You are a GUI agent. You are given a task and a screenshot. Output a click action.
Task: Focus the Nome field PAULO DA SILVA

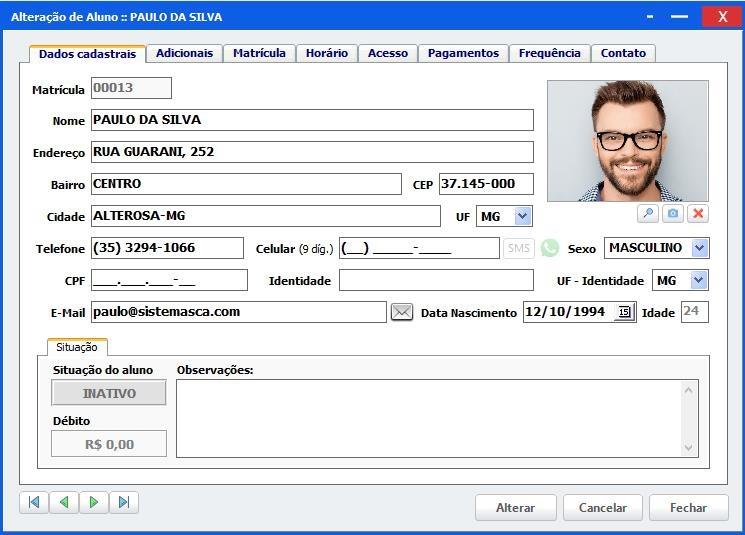[x=312, y=120]
